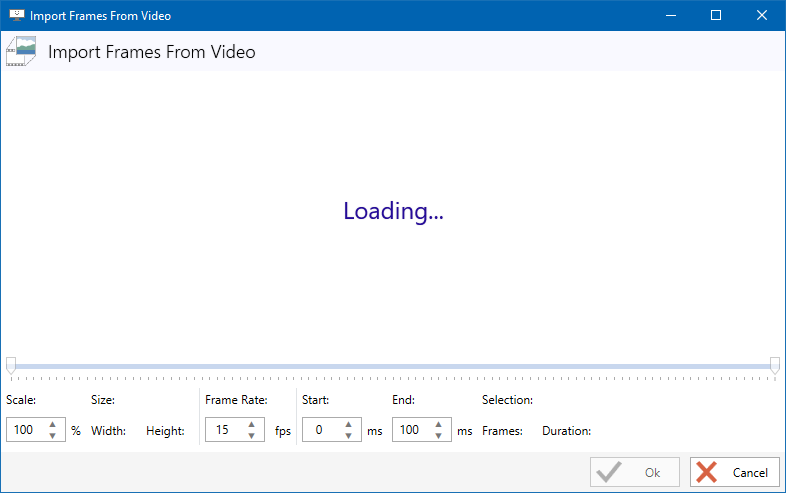This screenshot has height=493, width=786.
Task: Decrease Start time with down arrow
Action: click(348, 436)
